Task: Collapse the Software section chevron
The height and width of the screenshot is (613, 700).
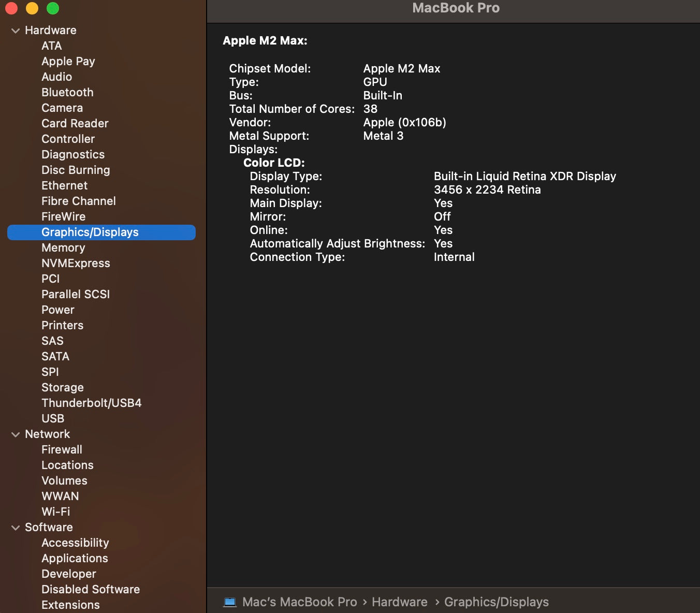Action: coord(16,528)
